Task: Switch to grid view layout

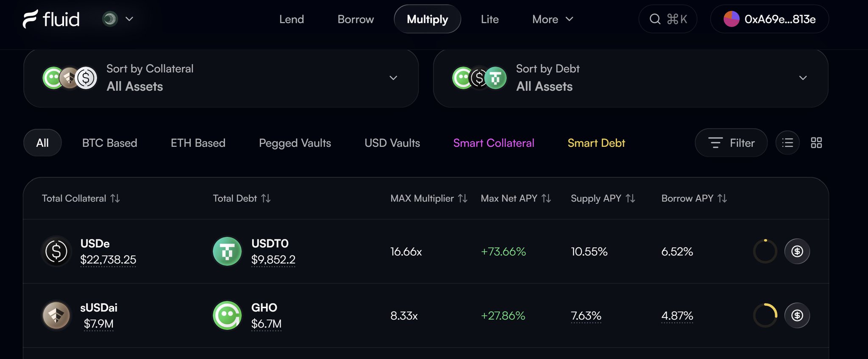Action: (x=816, y=143)
